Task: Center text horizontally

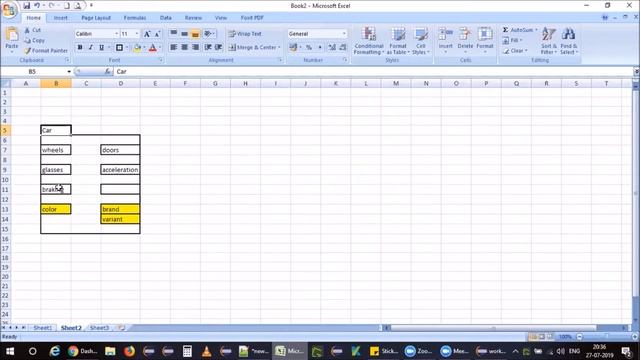Action: [x=184, y=47]
